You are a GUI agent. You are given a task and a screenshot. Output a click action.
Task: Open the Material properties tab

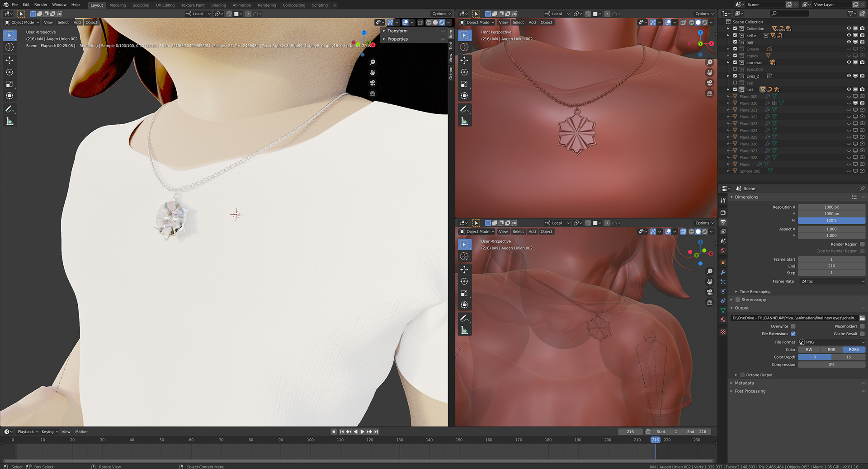click(723, 320)
